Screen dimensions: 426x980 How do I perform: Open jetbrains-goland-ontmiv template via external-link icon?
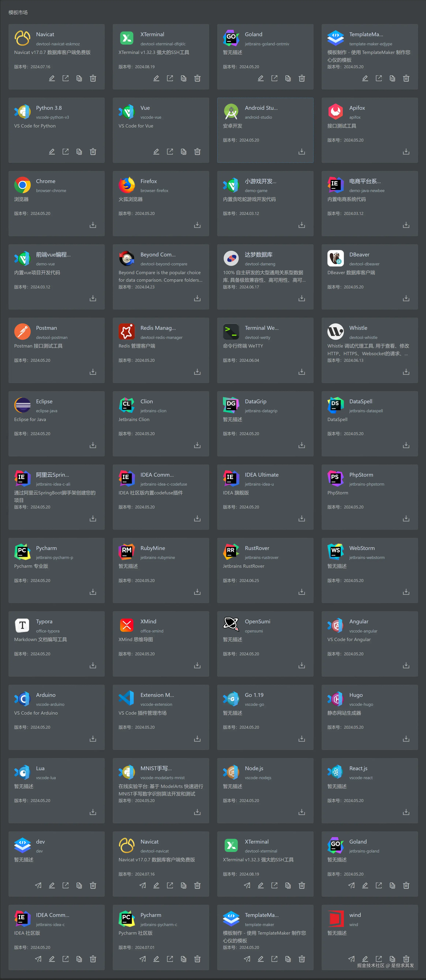click(x=274, y=78)
